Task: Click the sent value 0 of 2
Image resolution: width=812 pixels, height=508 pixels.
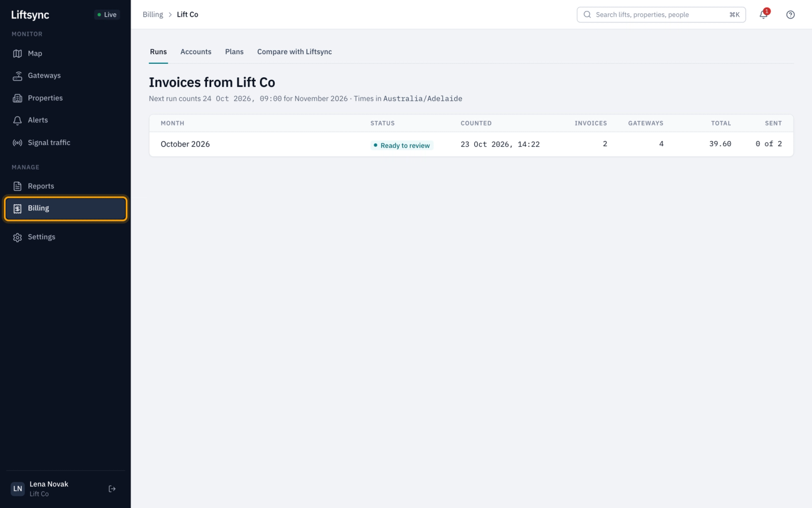Action: click(x=768, y=144)
